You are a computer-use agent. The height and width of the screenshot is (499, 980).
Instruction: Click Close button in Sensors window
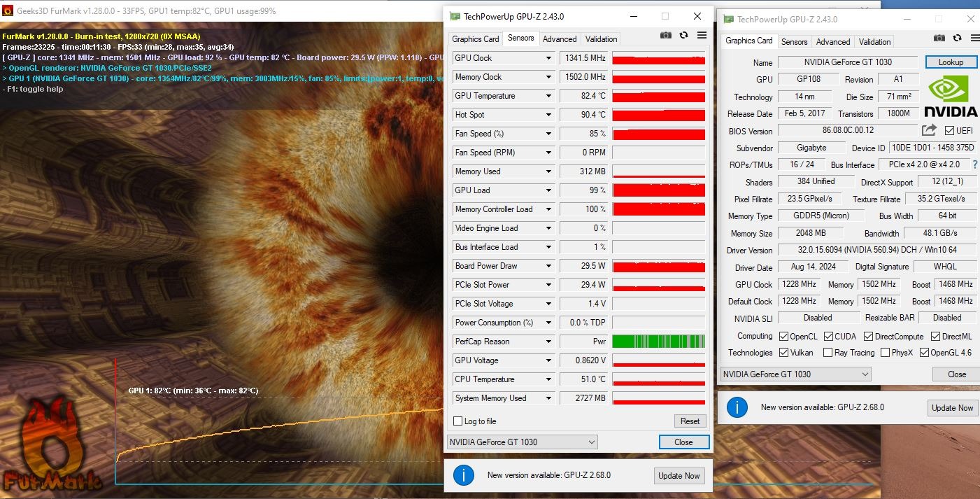(x=683, y=442)
